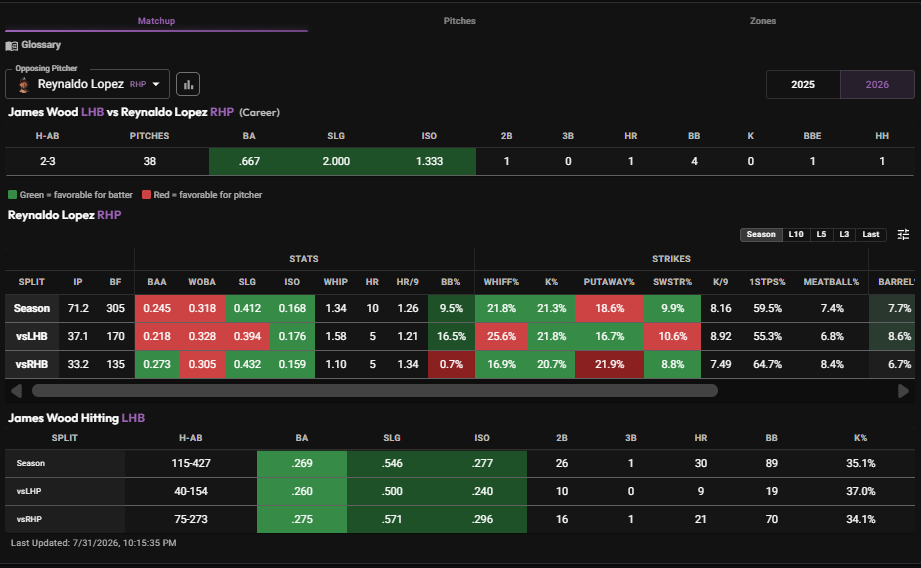Select the 2026 season toggle
The height and width of the screenshot is (568, 921).
pyautogui.click(x=877, y=85)
